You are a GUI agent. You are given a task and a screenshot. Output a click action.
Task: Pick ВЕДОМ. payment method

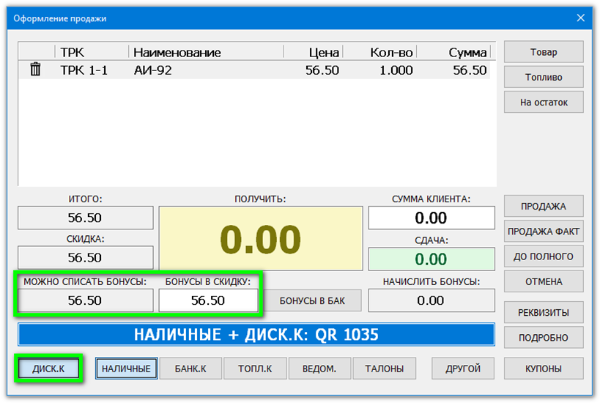point(319,369)
